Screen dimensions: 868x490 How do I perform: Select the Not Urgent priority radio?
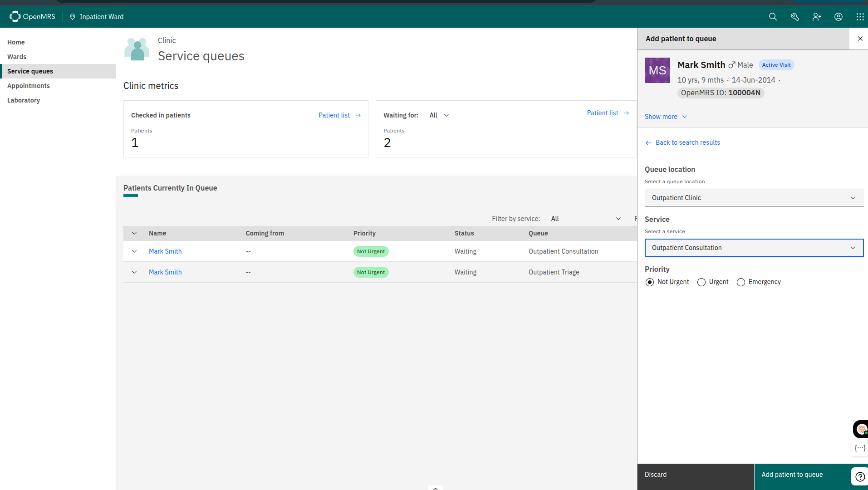pyautogui.click(x=650, y=282)
